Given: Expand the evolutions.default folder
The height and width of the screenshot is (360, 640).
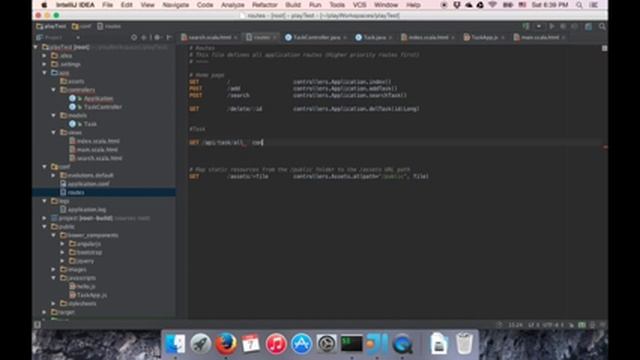Looking at the screenshot, I should point(53,175).
